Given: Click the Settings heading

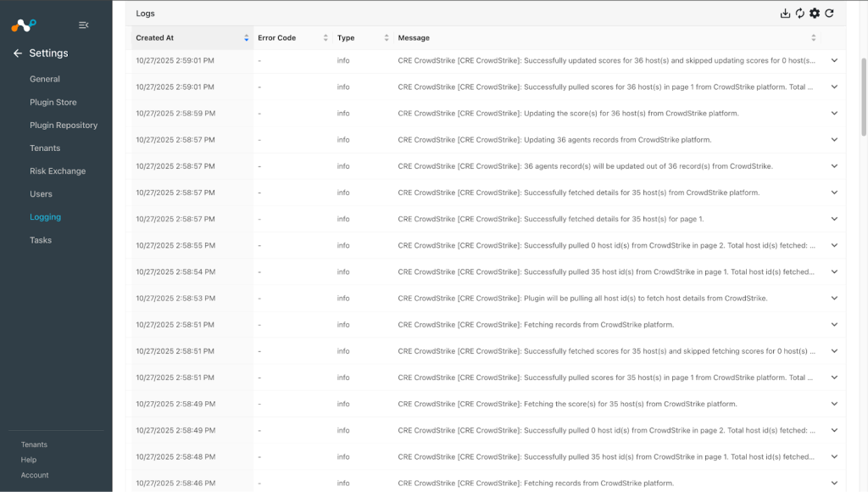Looking at the screenshot, I should coord(48,53).
